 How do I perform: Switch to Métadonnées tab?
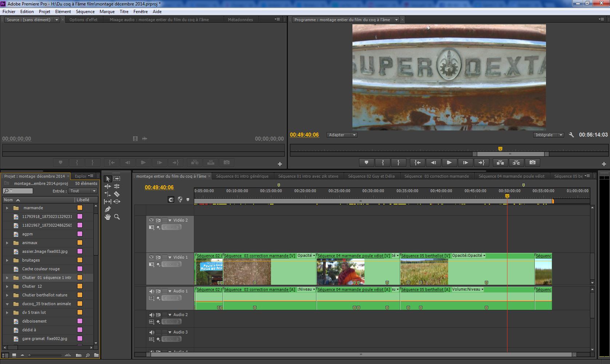(240, 20)
